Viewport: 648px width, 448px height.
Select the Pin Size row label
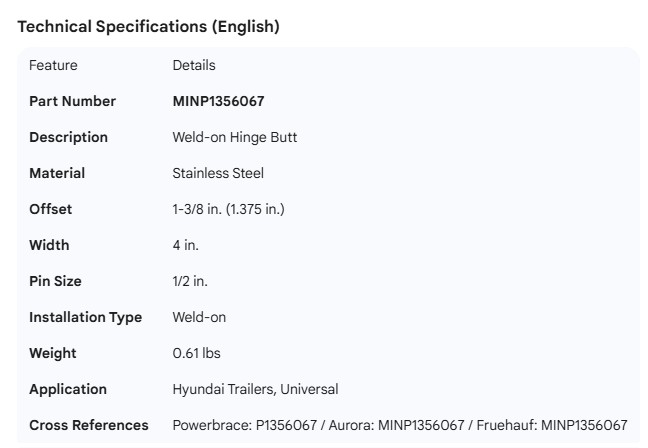(x=58, y=281)
